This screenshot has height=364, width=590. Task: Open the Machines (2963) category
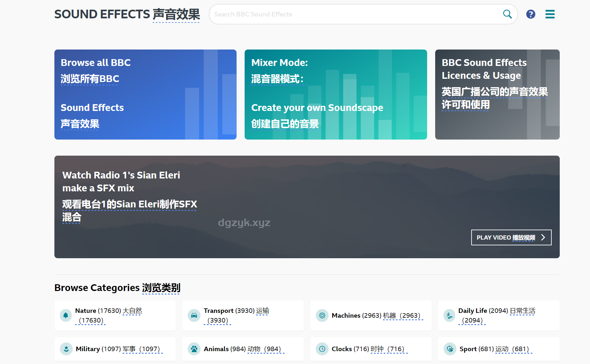pyautogui.click(x=371, y=315)
